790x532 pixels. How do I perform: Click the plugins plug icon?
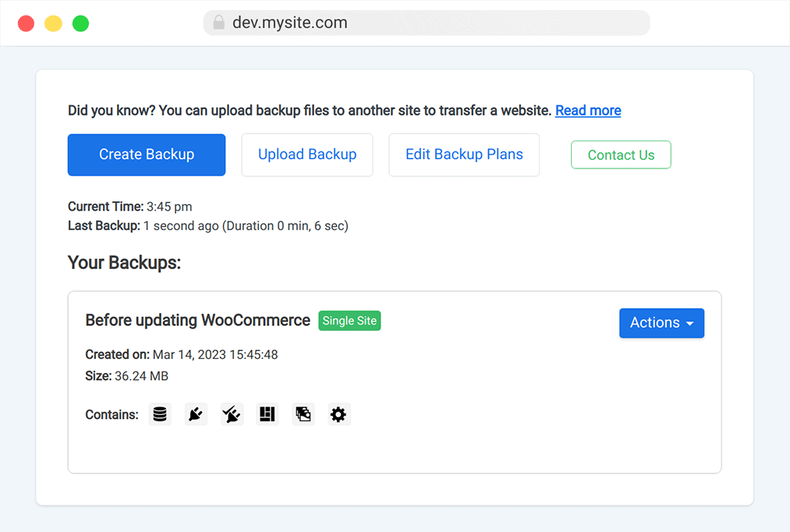pyautogui.click(x=196, y=414)
